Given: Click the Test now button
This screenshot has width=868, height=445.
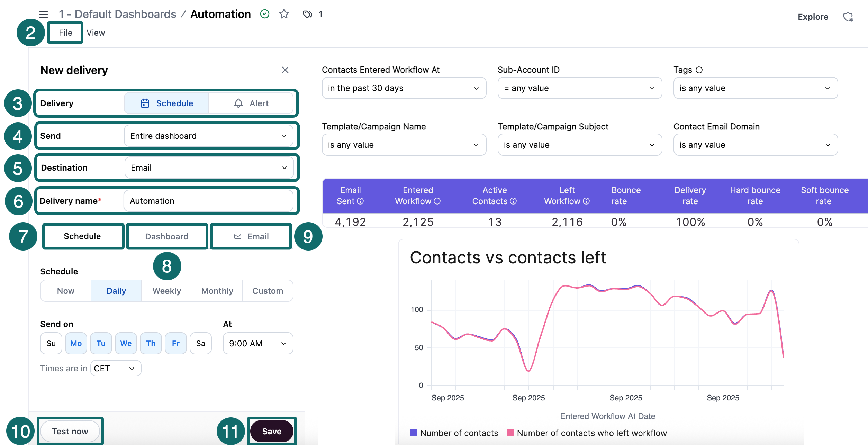Looking at the screenshot, I should pyautogui.click(x=70, y=431).
